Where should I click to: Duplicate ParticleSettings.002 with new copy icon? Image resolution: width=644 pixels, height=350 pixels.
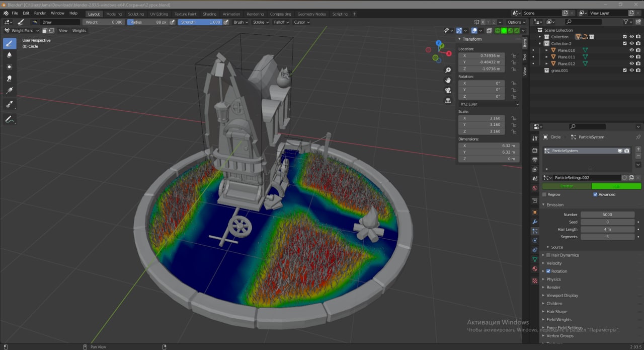click(631, 178)
